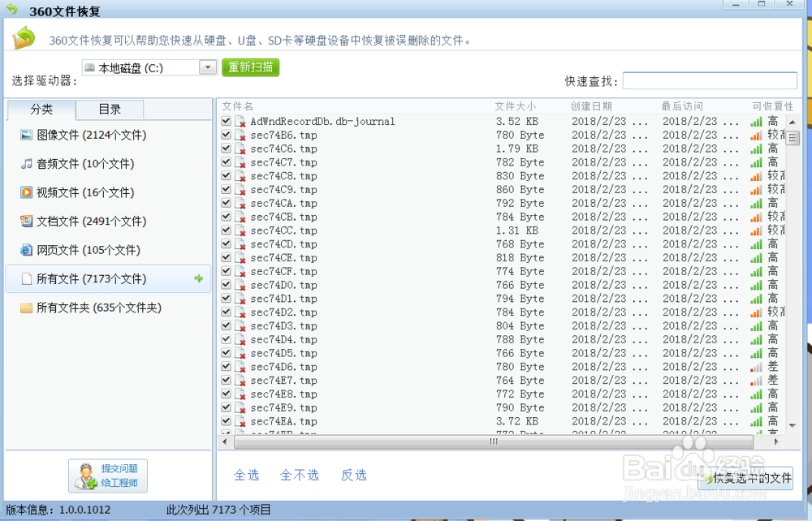Select 文档文件 (2491个文件) category

pyautogui.click(x=108, y=222)
